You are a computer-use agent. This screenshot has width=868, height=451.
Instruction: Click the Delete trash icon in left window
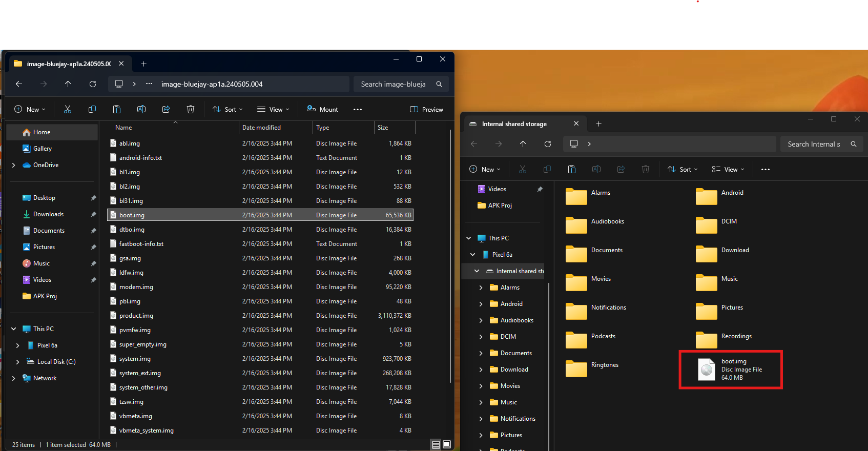[x=191, y=109]
